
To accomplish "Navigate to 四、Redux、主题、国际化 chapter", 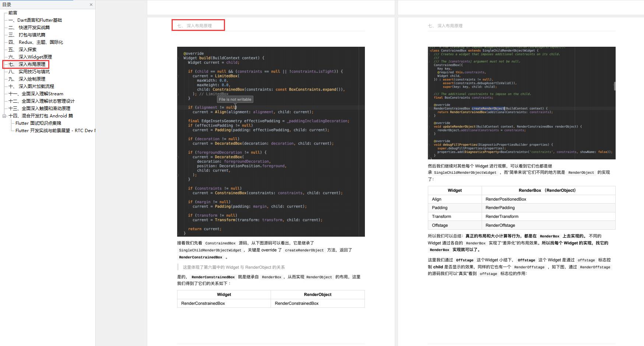I will click(x=36, y=42).
